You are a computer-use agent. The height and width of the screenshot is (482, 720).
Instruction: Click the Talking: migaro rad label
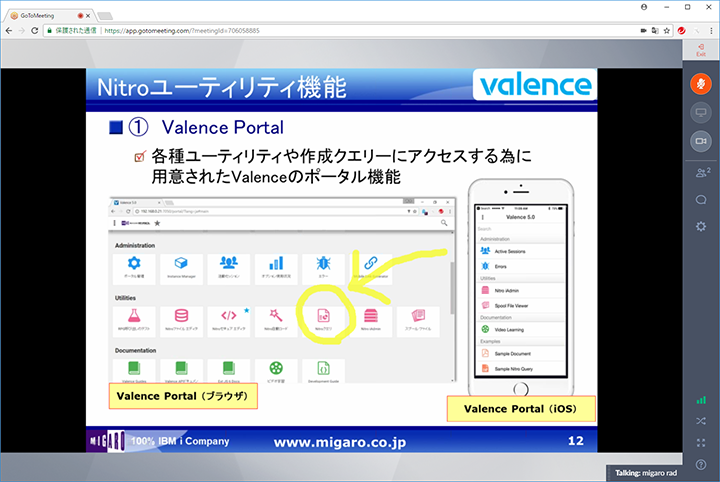pyautogui.click(x=646, y=473)
